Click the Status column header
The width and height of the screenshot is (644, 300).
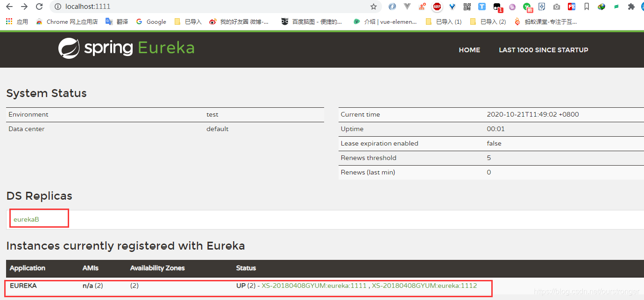point(246,268)
